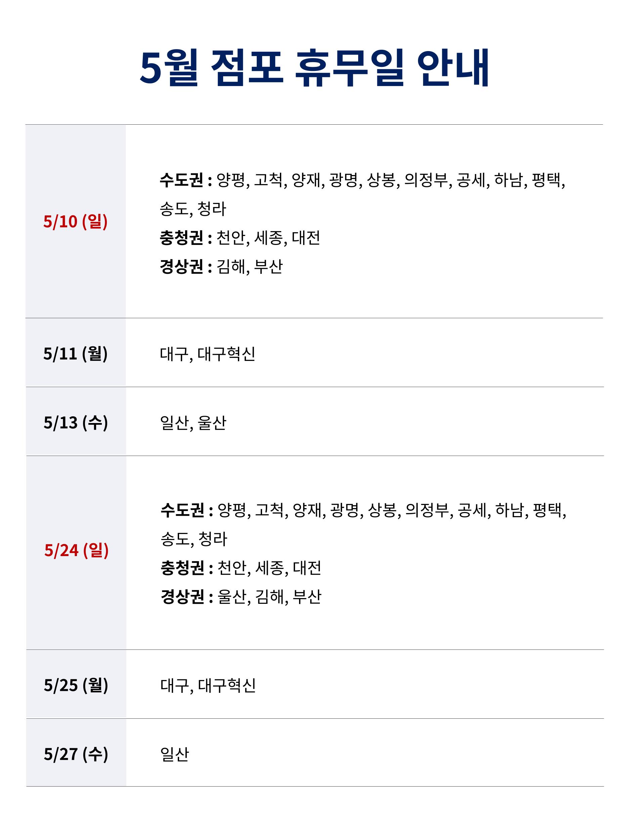This screenshot has height=840, width=630.
Task: Click 송도, 청라 in the 5/10 row
Action: coord(193,209)
